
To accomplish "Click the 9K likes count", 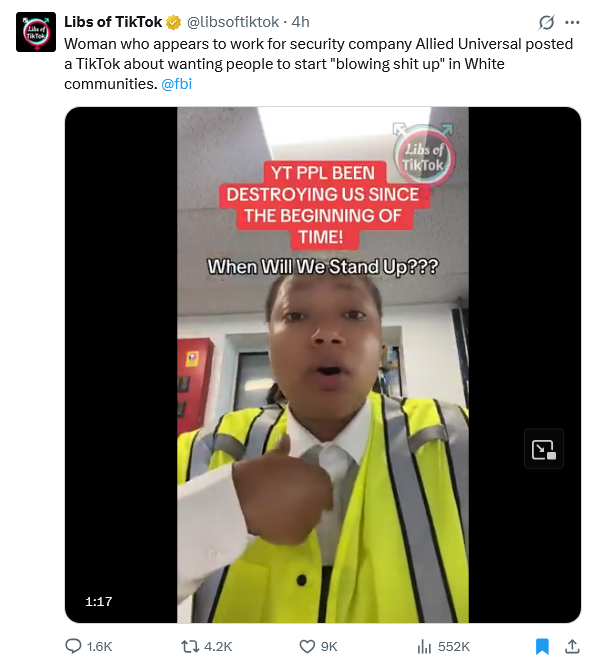I will pyautogui.click(x=329, y=647).
